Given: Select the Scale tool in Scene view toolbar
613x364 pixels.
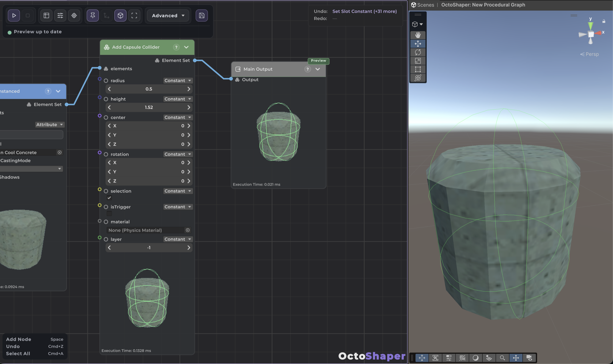Looking at the screenshot, I should point(418,61).
